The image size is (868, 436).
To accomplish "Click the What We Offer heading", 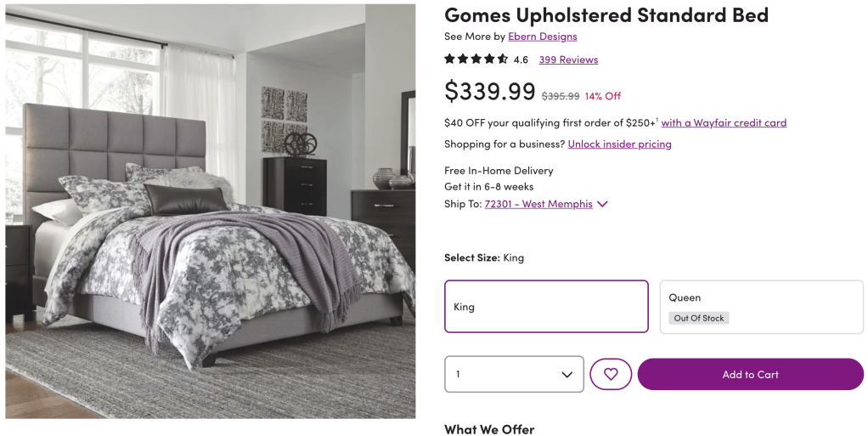I will [489, 429].
